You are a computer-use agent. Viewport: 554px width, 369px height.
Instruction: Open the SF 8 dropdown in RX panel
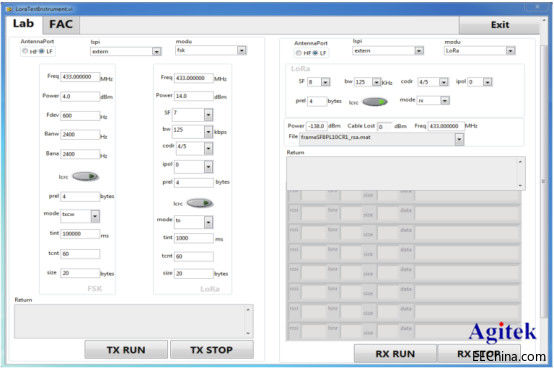pos(325,82)
